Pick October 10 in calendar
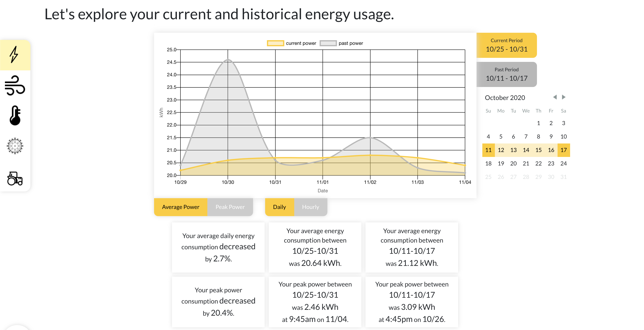The image size is (644, 330). pos(563,137)
